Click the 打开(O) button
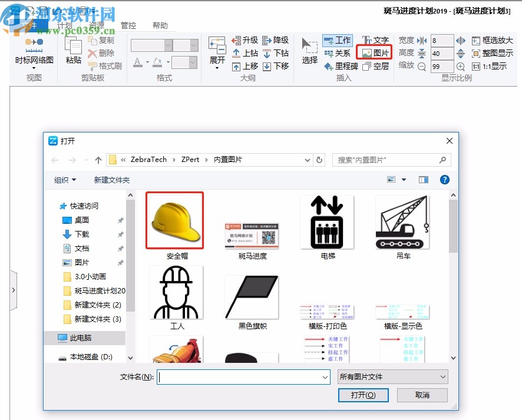This screenshot has height=420, width=522. click(364, 395)
